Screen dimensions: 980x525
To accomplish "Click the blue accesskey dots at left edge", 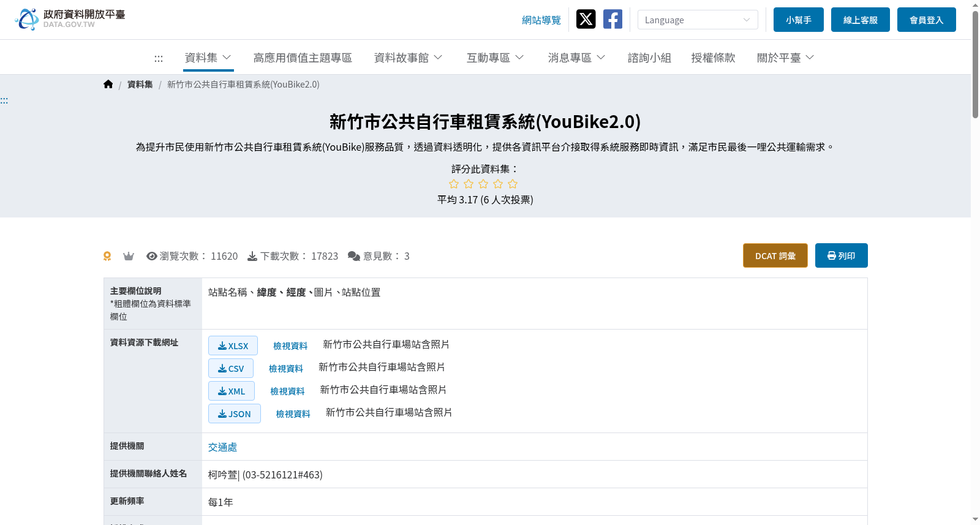I will [x=4, y=100].
